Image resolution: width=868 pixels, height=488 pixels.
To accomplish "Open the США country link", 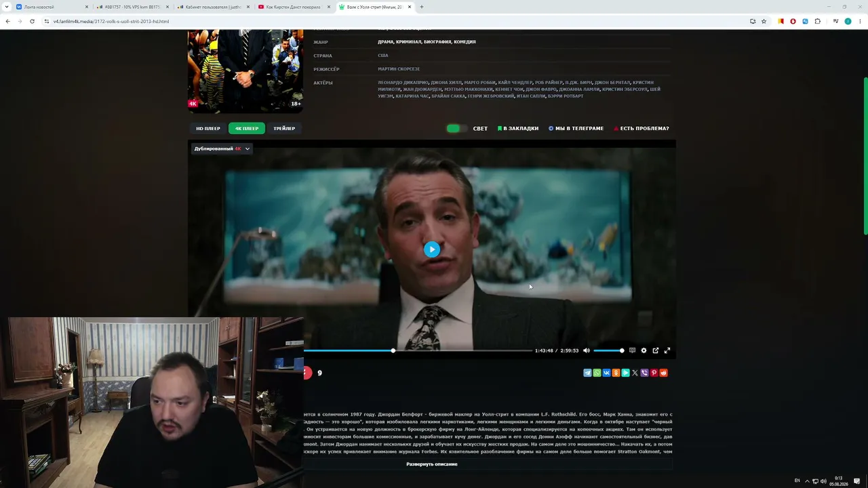I will coord(383,56).
